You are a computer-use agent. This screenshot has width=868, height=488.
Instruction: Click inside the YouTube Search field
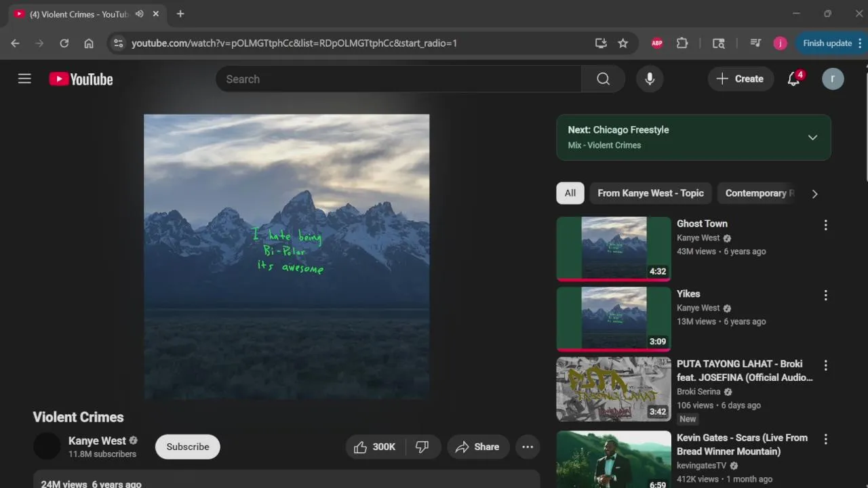pyautogui.click(x=399, y=79)
